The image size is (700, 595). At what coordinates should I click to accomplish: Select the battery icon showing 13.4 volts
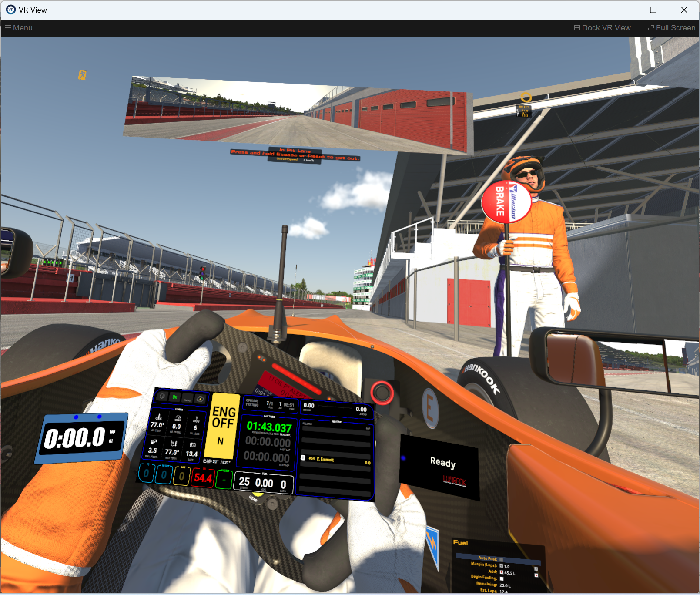pyautogui.click(x=193, y=445)
